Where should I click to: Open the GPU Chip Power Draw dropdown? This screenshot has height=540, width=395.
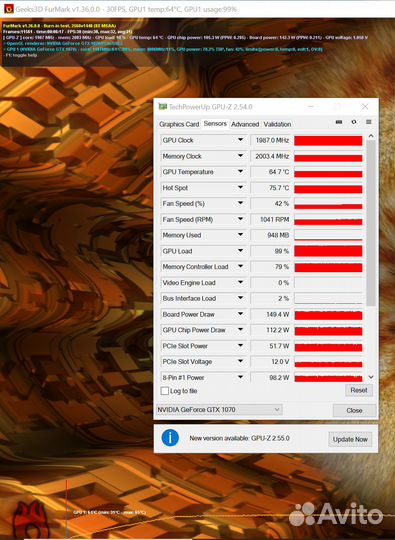click(240, 330)
